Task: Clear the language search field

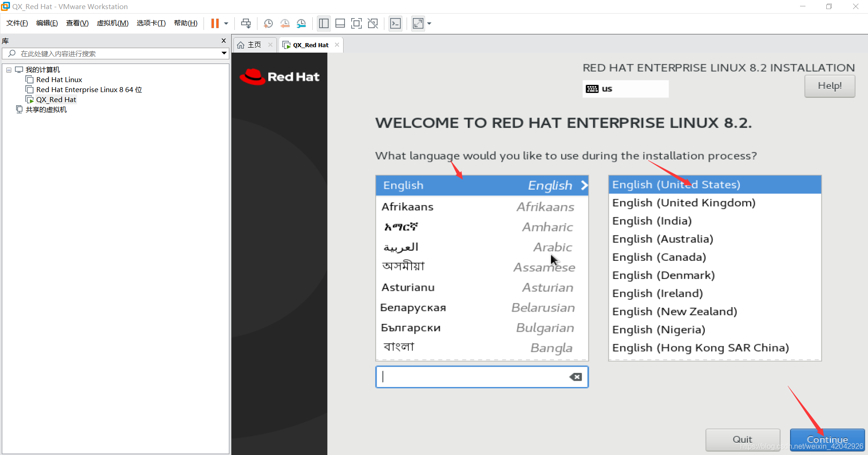Action: 576,377
